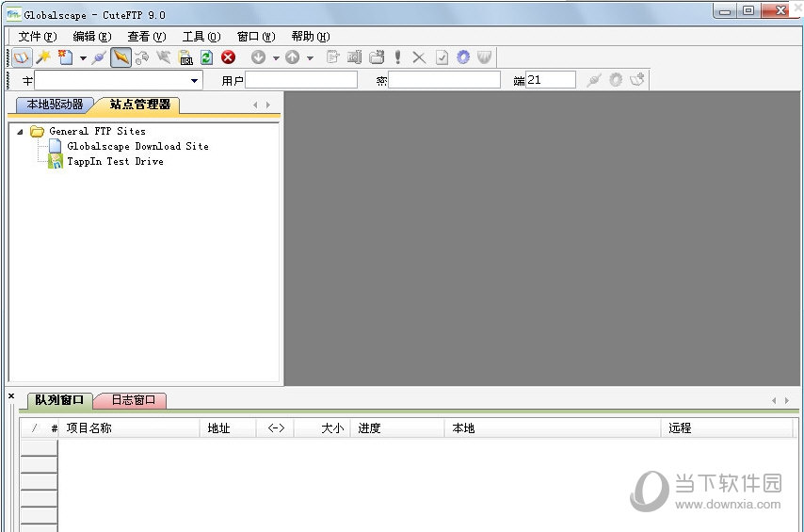
Task: Collapse the General FTP Sites folder
Action: coord(21,132)
